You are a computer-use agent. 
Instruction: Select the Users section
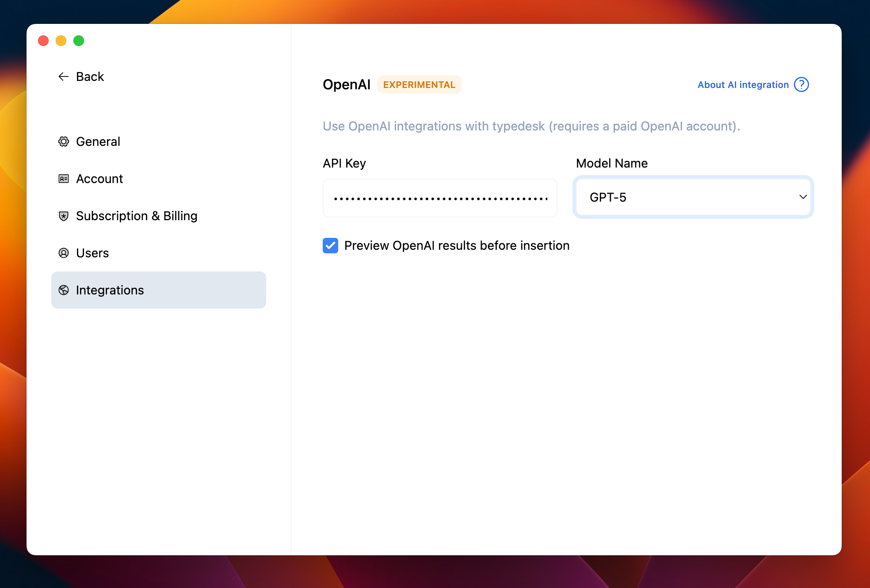coord(92,253)
